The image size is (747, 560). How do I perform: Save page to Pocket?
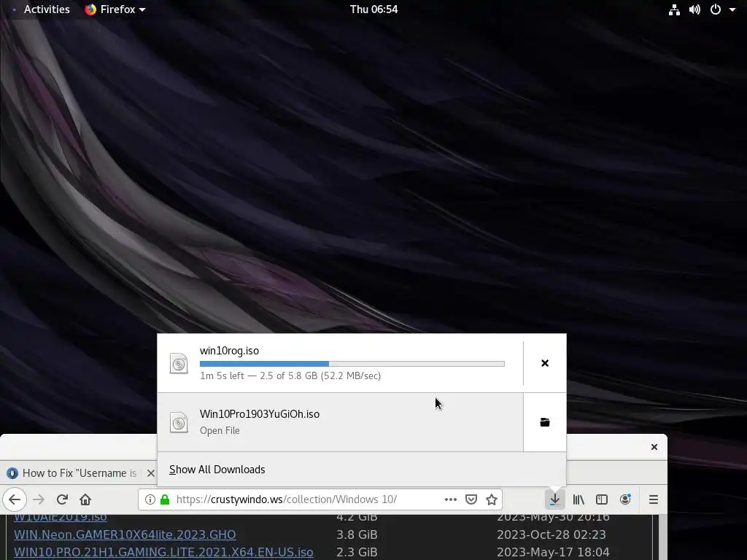pyautogui.click(x=471, y=499)
